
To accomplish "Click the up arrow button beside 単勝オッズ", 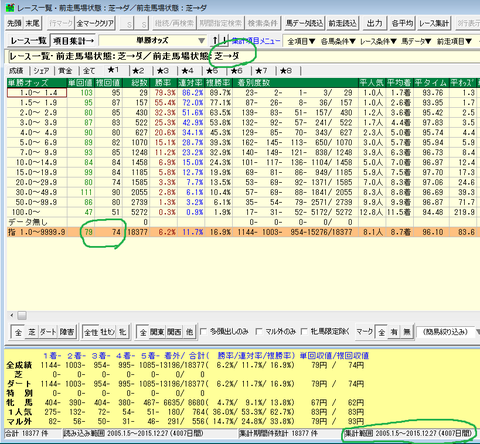I will (215, 41).
